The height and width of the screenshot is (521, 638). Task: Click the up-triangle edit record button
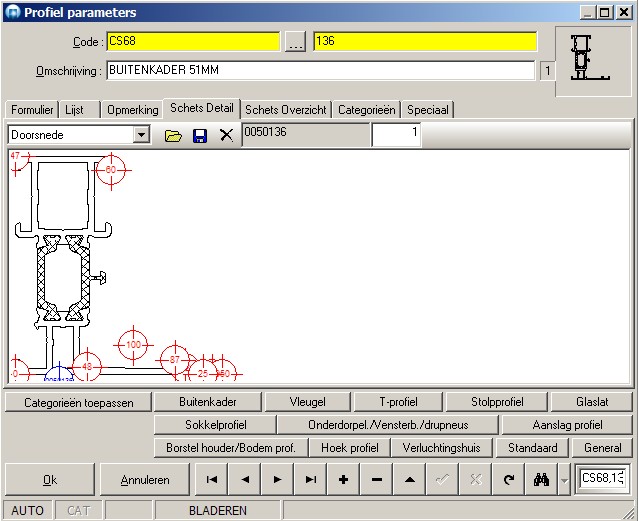pyautogui.click(x=410, y=479)
